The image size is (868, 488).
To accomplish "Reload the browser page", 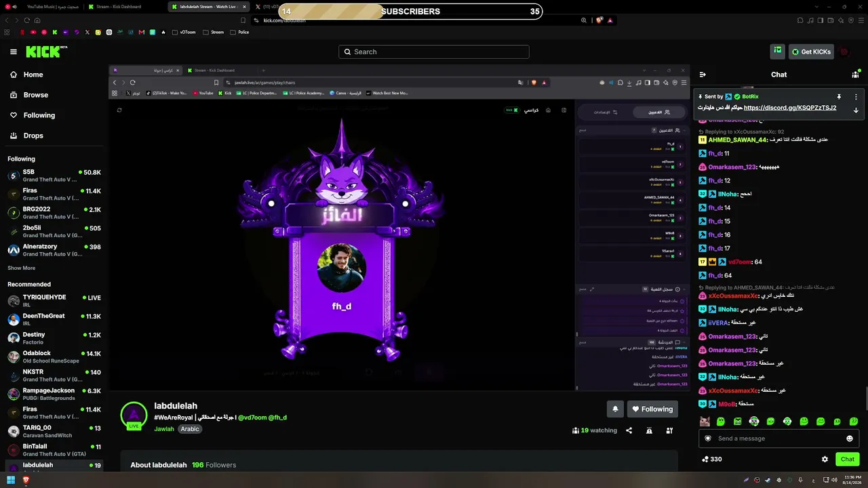I will pos(27,20).
